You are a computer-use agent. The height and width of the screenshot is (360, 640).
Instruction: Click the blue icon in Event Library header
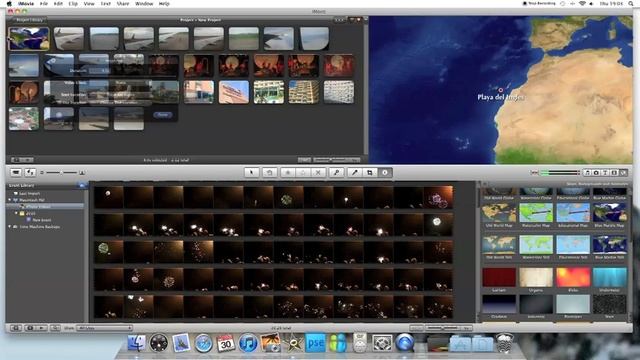click(82, 185)
